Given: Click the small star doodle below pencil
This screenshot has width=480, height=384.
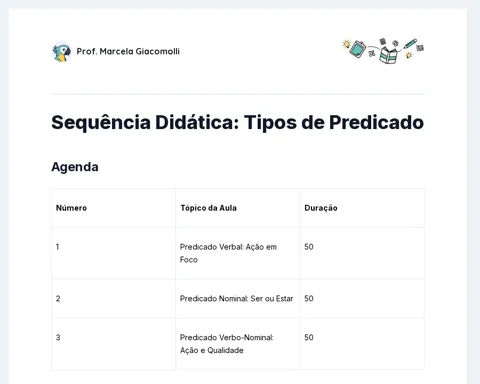Looking at the screenshot, I should point(409,55).
